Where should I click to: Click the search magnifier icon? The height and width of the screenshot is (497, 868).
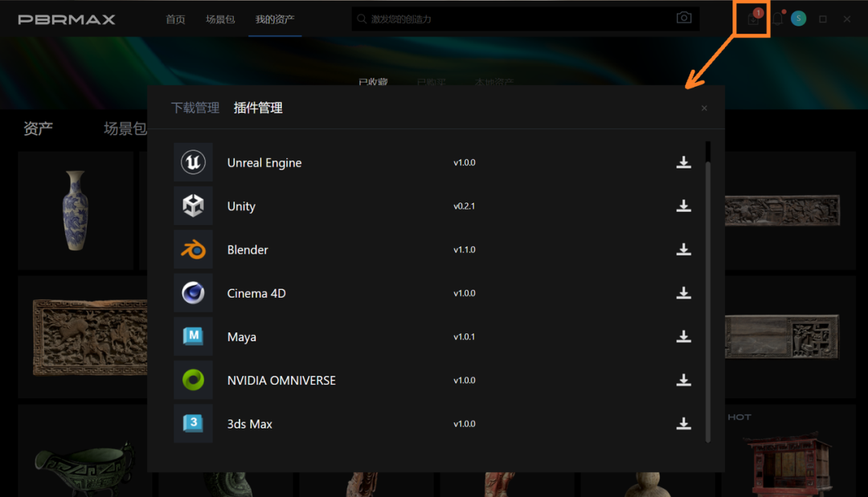[362, 18]
